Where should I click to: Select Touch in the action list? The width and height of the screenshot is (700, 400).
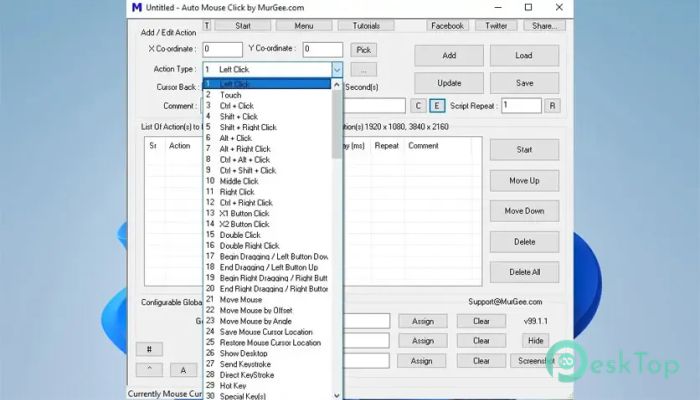click(x=267, y=95)
